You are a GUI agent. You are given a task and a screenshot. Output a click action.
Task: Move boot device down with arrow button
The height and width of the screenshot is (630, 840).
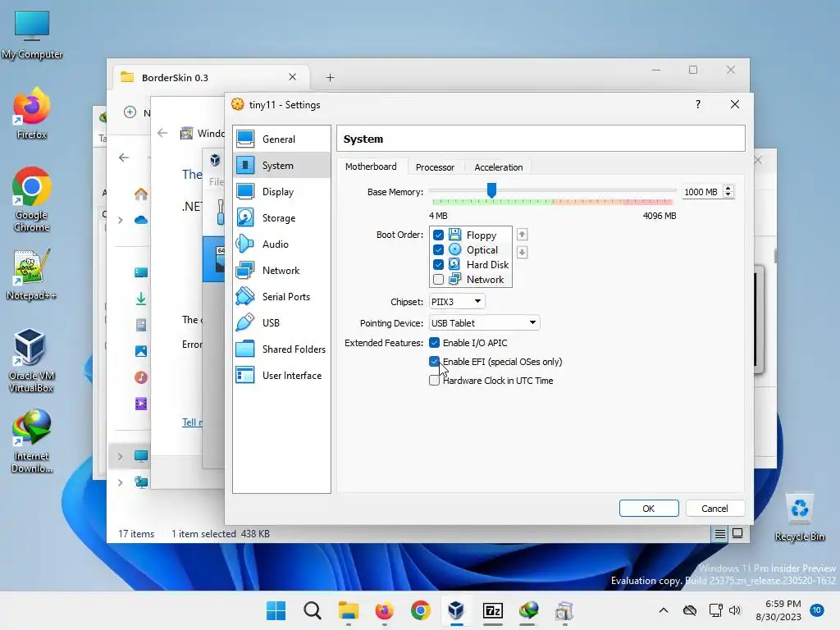[522, 253]
